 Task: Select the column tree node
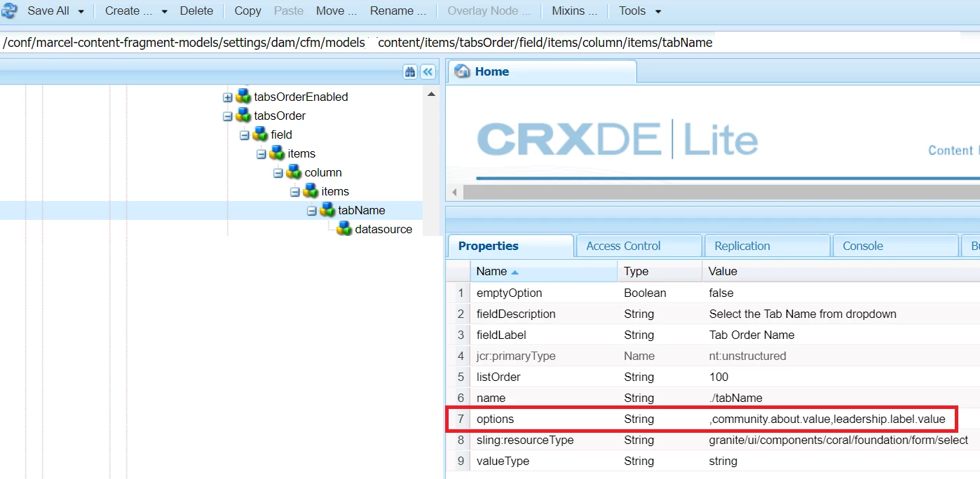(x=323, y=172)
